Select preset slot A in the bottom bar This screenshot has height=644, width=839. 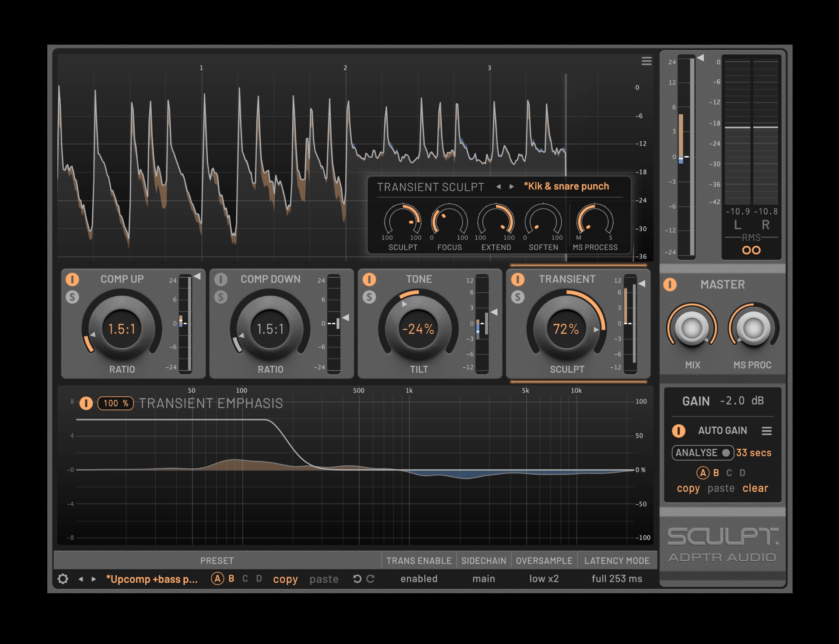point(217,579)
